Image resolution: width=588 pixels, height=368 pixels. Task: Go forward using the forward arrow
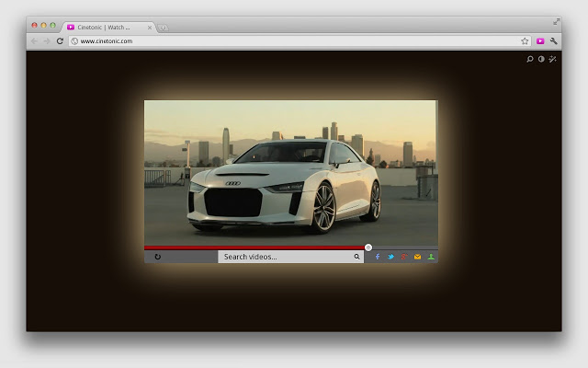click(x=47, y=41)
